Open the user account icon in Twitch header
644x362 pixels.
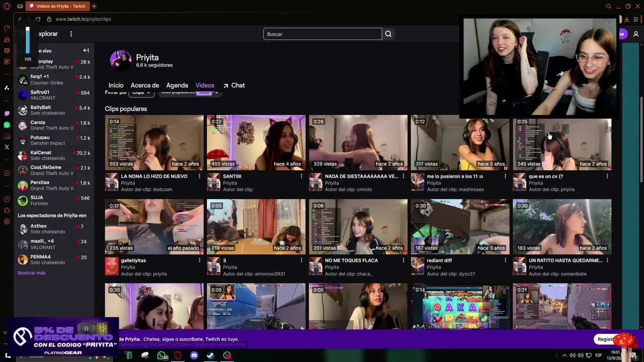636,34
